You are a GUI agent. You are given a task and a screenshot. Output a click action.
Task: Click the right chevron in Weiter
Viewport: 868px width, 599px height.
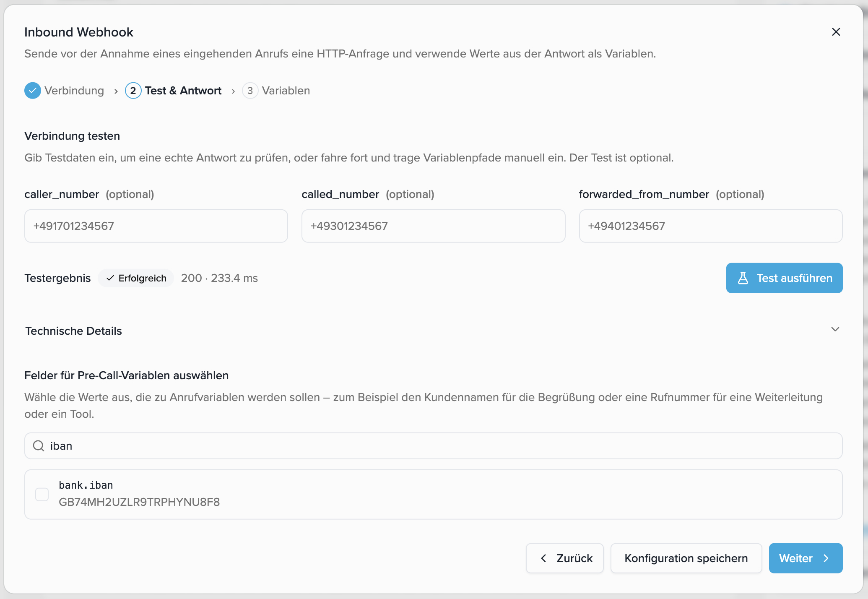826,558
